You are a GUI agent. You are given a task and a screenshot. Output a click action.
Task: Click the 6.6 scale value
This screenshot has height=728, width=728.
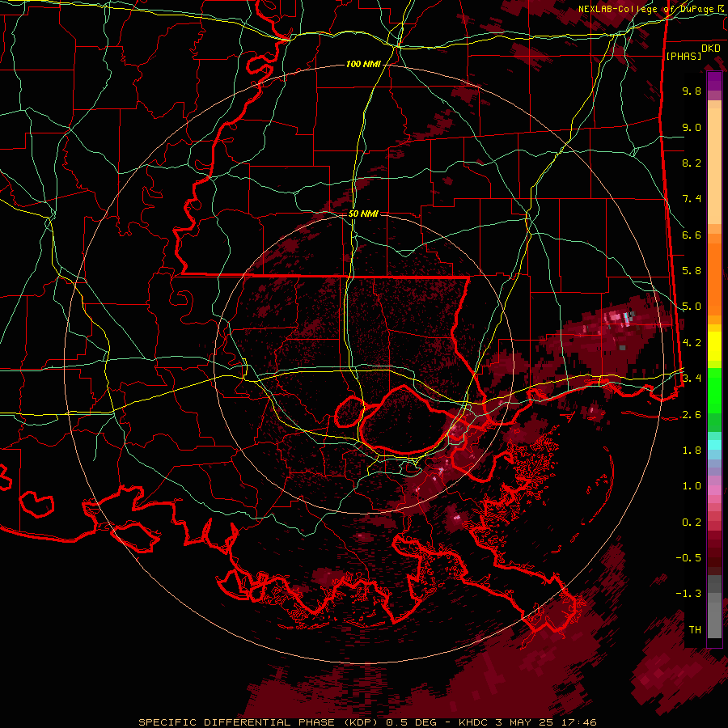point(692,235)
